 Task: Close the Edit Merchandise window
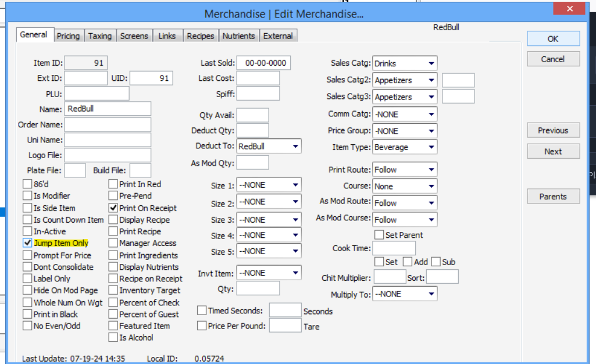[569, 8]
